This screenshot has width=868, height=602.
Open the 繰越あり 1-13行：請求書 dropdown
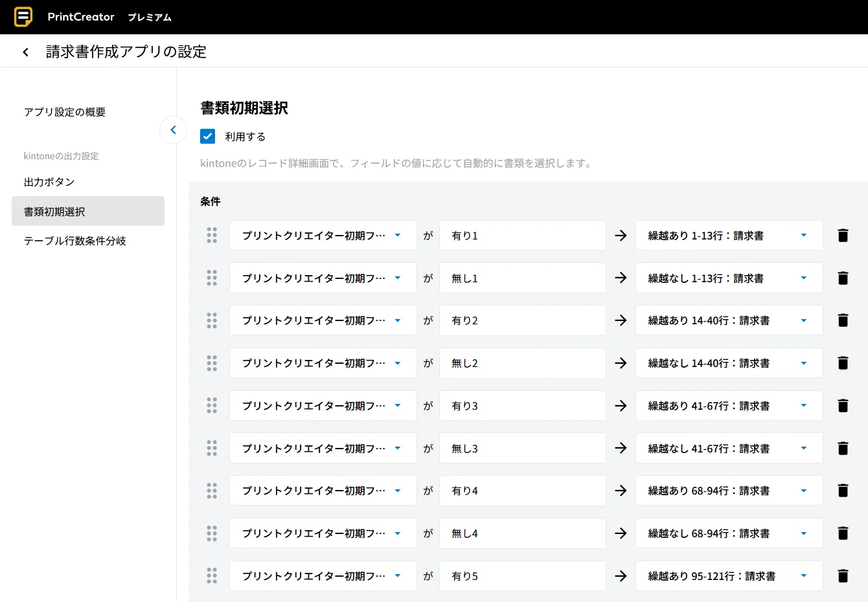pyautogui.click(x=729, y=236)
